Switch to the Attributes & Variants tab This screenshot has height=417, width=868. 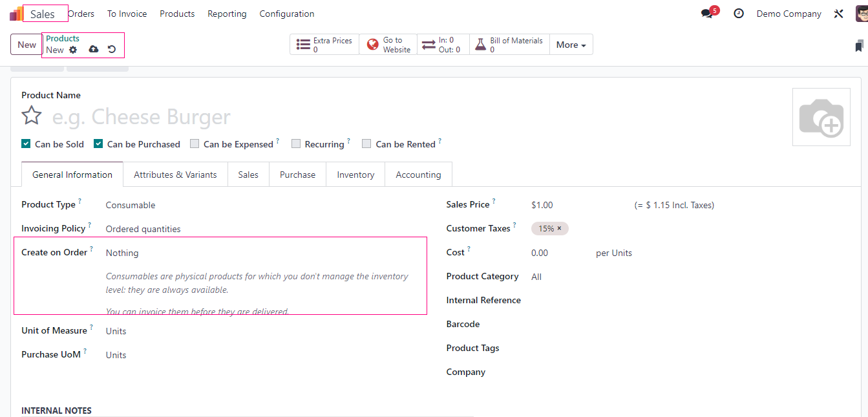(175, 175)
